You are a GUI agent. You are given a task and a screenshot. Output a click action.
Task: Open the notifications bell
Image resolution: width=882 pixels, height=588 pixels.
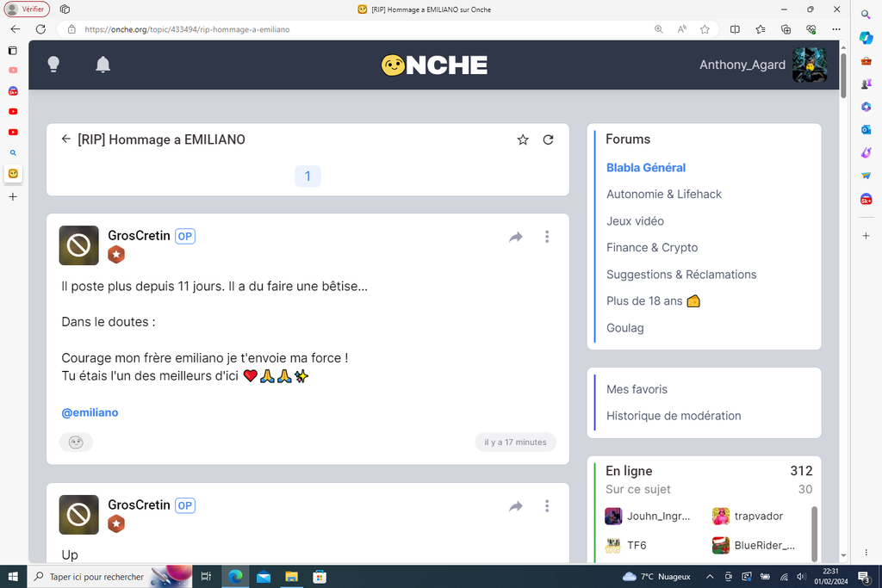coord(103,65)
